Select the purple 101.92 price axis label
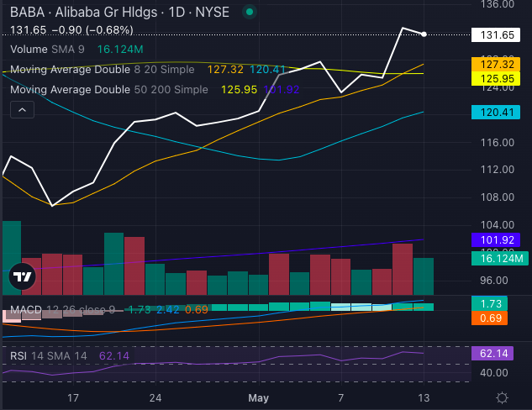The width and height of the screenshot is (532, 410). 495,239
